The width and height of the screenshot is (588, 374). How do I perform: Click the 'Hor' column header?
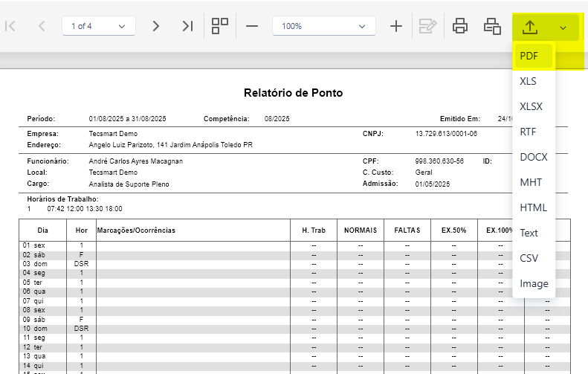[81, 230]
